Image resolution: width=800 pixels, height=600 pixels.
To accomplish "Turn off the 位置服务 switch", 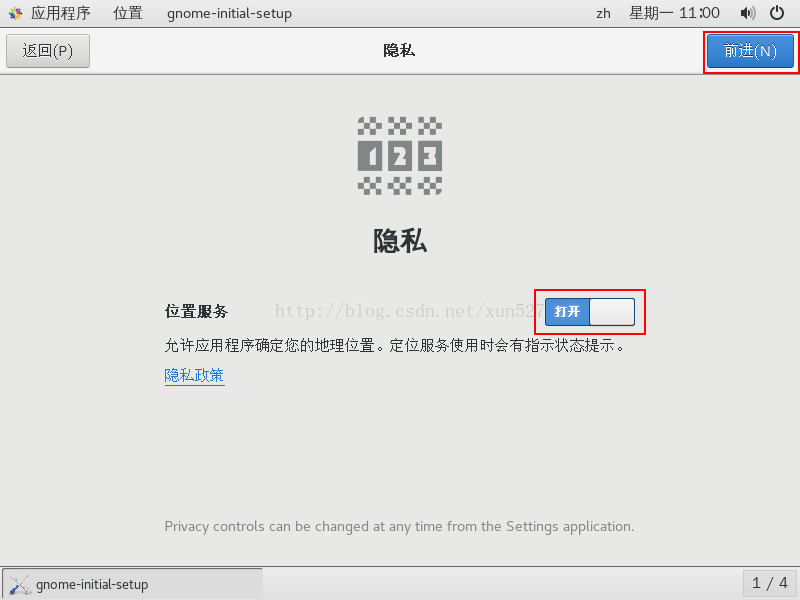I will point(590,312).
